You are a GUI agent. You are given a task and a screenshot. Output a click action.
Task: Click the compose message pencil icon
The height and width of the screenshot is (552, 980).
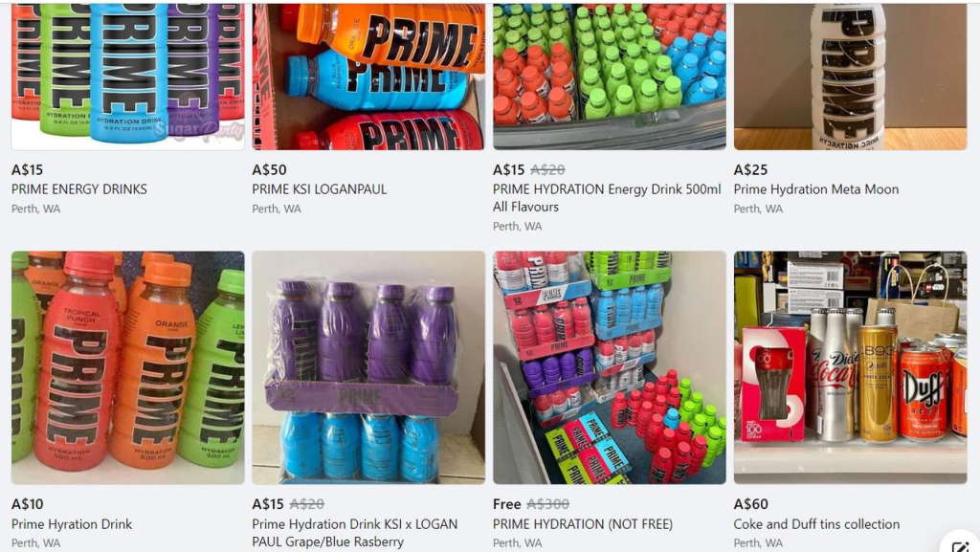point(961,544)
